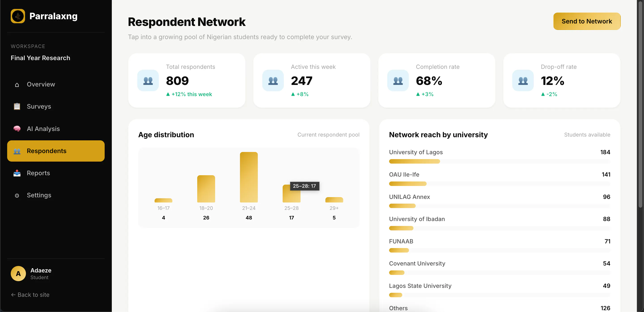Click the Adaeze user name
The width and height of the screenshot is (644, 312).
pos(41,270)
